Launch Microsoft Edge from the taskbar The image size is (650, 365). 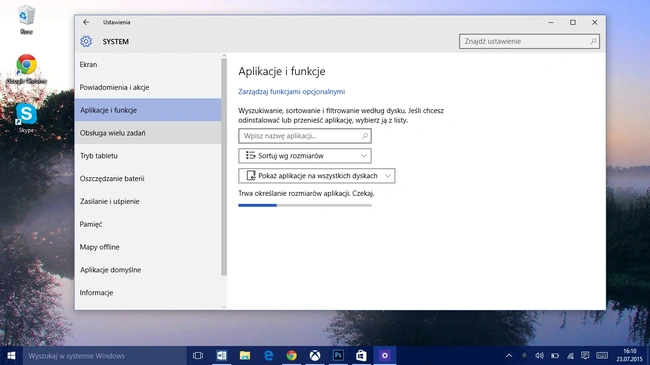268,356
